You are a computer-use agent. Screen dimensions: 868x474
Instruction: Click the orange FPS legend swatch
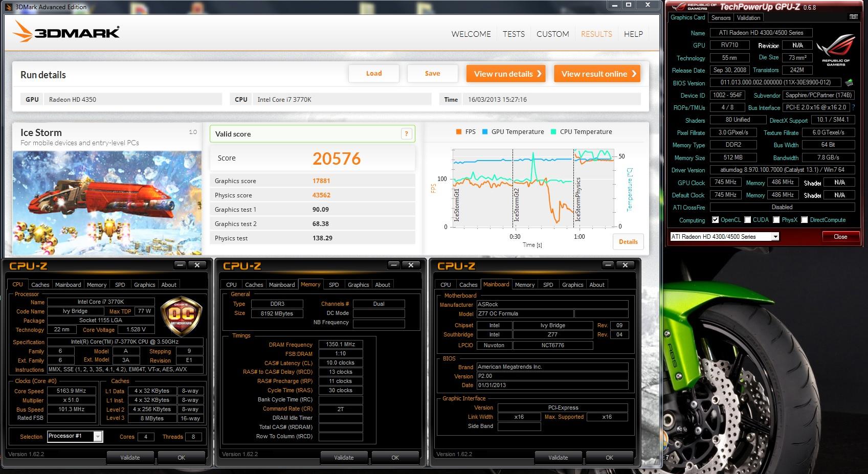click(x=458, y=132)
